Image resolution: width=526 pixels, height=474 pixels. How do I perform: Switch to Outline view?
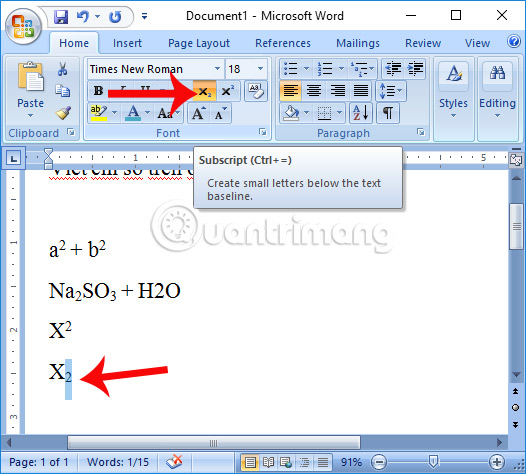pyautogui.click(x=305, y=463)
